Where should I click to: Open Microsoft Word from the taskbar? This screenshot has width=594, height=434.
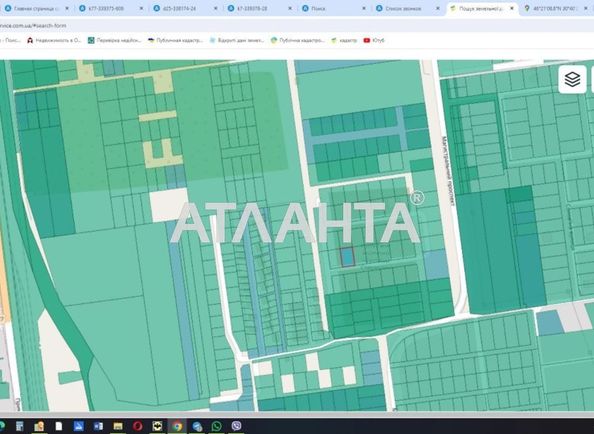98,426
